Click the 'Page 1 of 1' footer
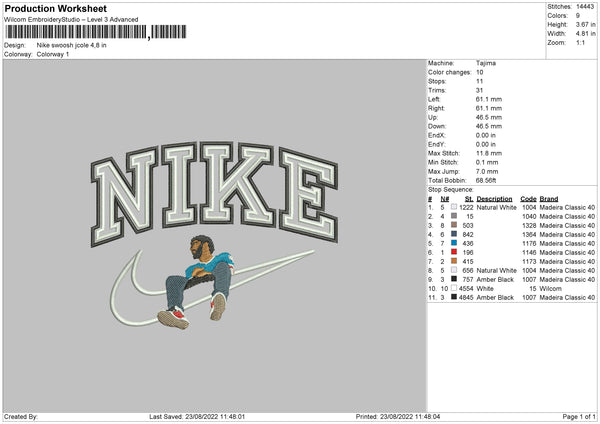The image size is (600, 424). click(579, 416)
